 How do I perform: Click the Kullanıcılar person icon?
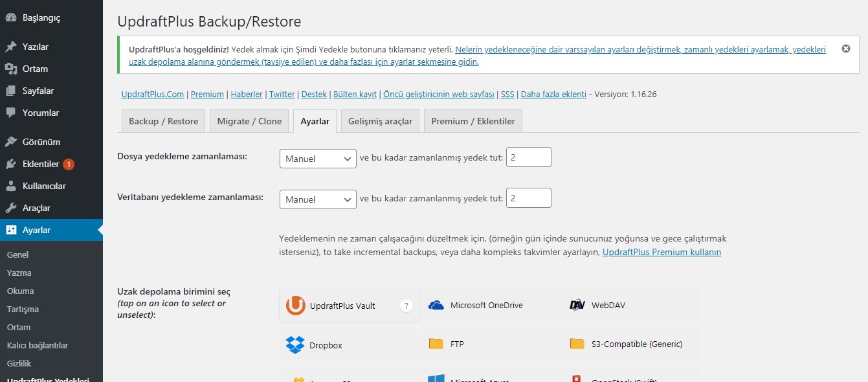(11, 186)
